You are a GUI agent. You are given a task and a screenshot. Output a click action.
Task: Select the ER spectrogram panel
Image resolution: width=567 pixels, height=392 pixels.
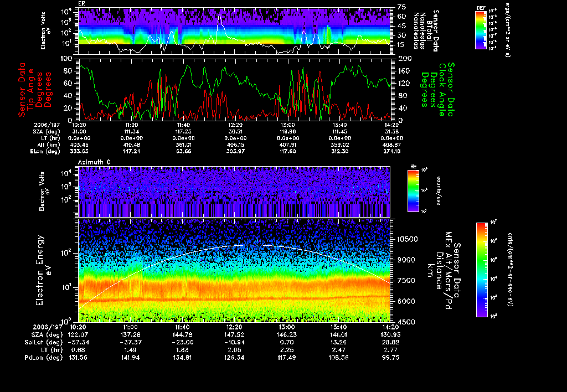[x=234, y=31]
